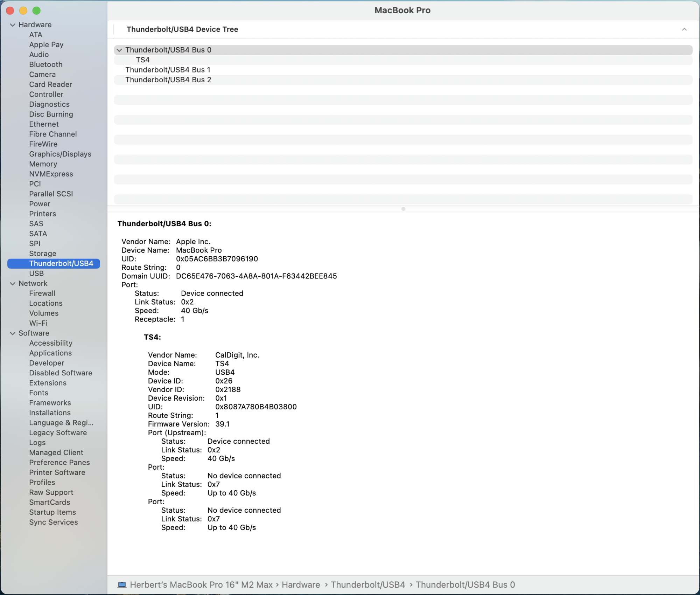
Task: Collapse the Thunderbolt/USB4 Device Tree header chevron
Action: pos(684,29)
